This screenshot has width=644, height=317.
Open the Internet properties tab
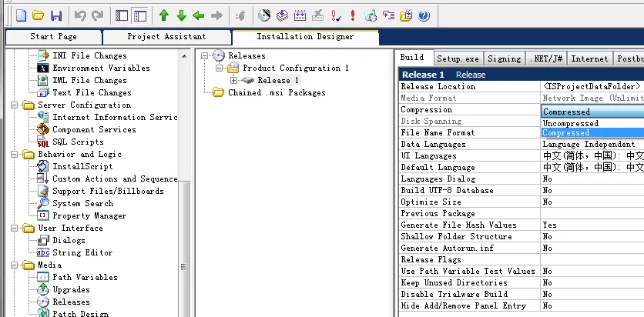[x=589, y=58]
